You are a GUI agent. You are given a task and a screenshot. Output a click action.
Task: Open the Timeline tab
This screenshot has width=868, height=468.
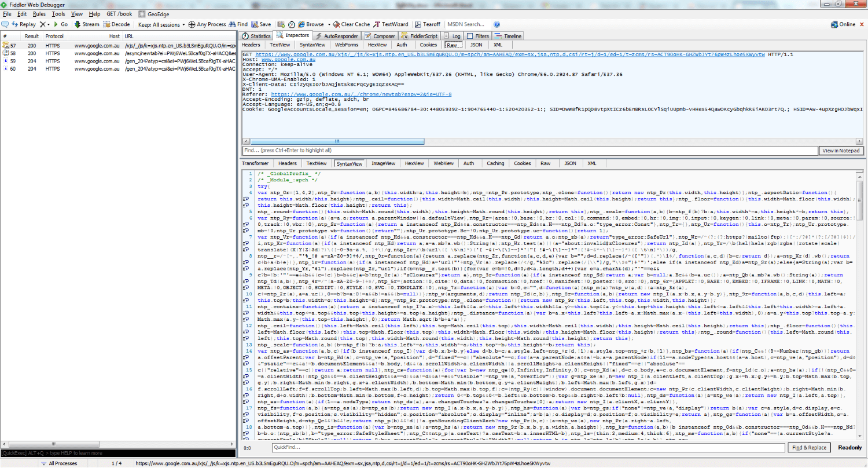pyautogui.click(x=508, y=36)
